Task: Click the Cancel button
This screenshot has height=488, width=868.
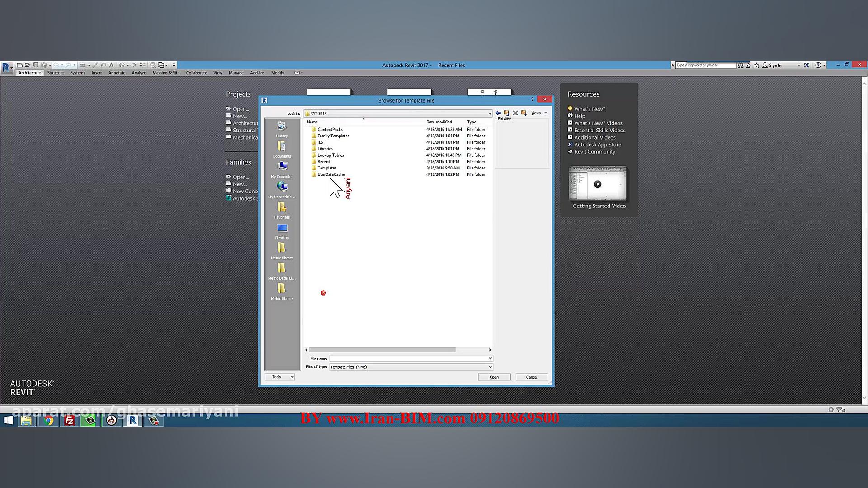Action: tap(532, 377)
